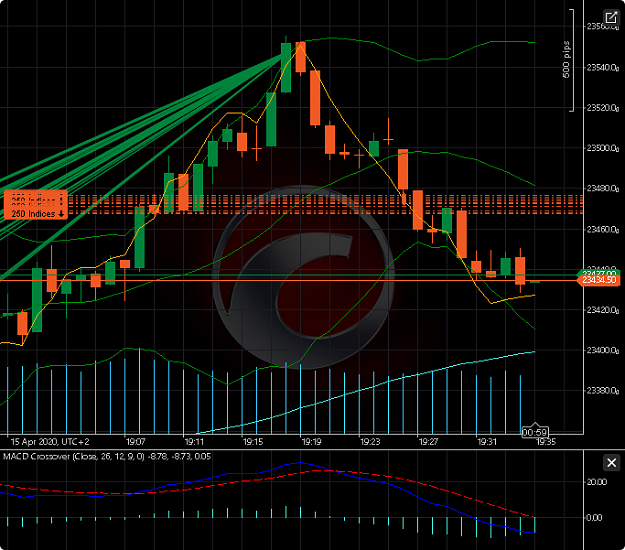Viewport: 625px width, 550px height.
Task: Click the green 23437.00 price marker
Action: (x=599, y=273)
